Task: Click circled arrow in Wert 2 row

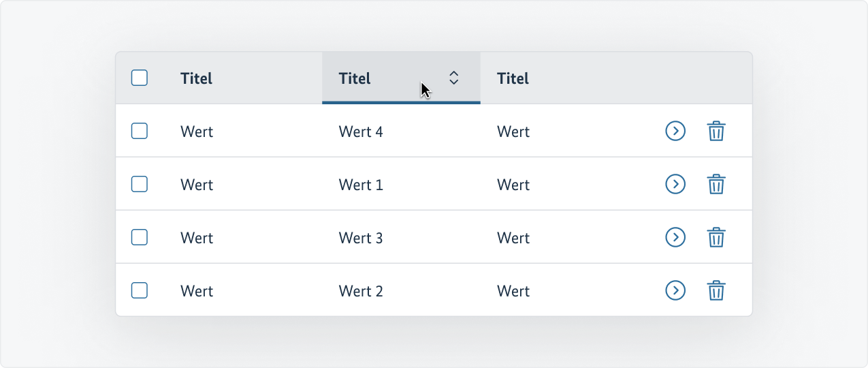Action: point(675,290)
